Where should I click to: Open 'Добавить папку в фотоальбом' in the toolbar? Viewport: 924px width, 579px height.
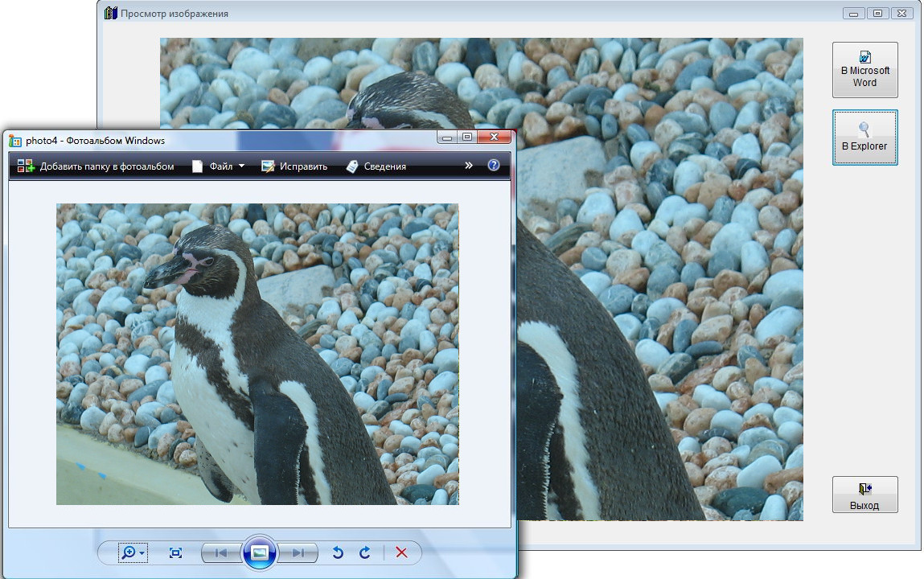pyautogui.click(x=96, y=166)
